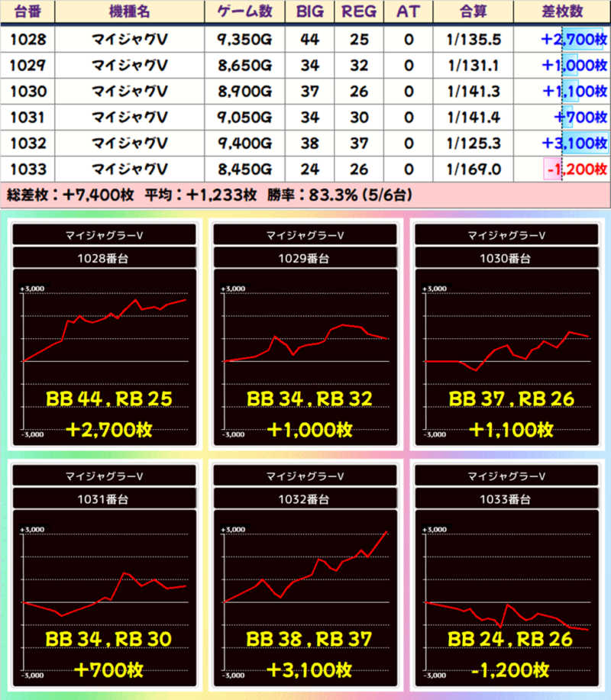Click the +700枚 table cell

pyautogui.click(x=562, y=117)
